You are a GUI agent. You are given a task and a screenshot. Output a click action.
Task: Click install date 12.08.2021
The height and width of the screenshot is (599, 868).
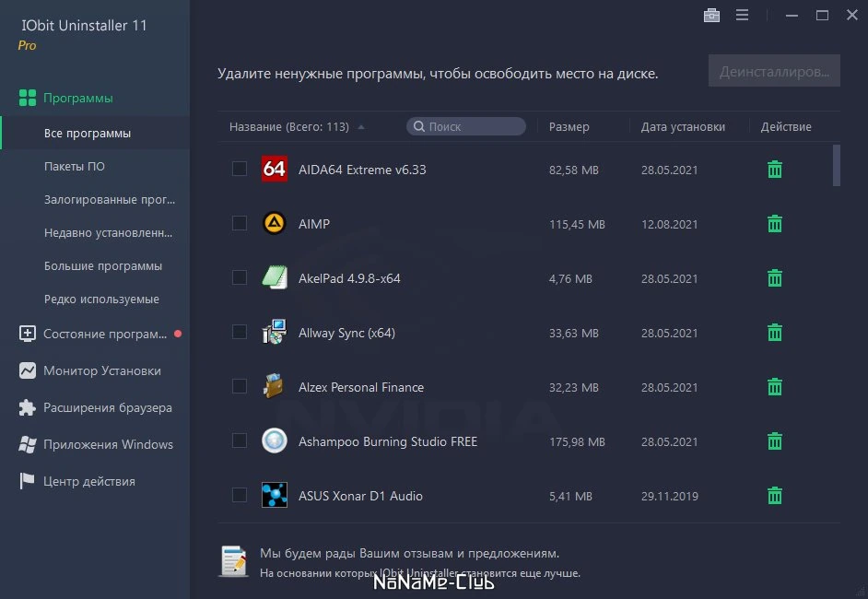point(669,224)
